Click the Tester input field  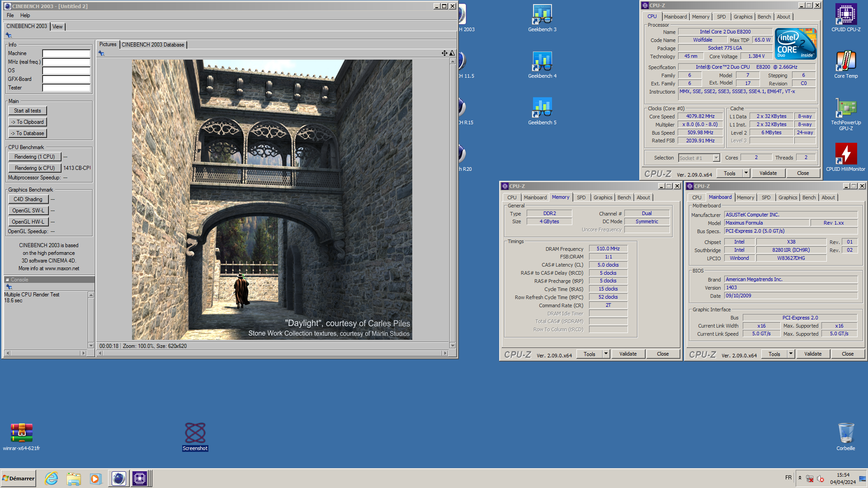tap(66, 88)
